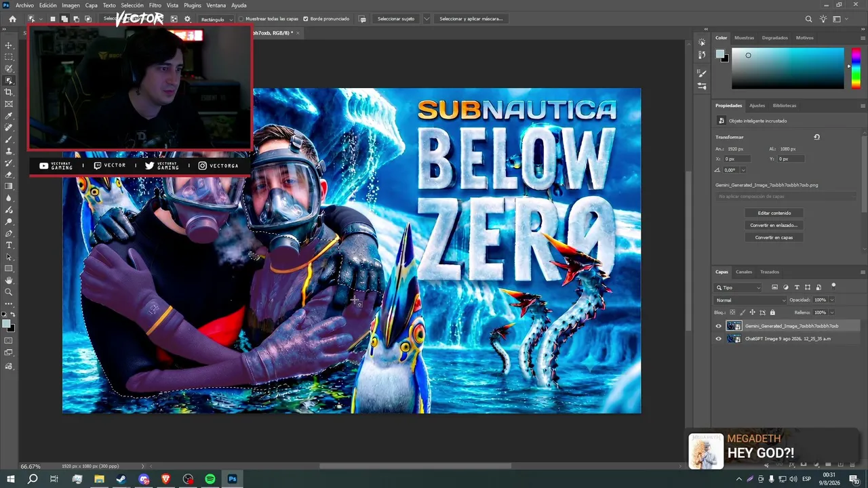Open the Photoshop search icon
The height and width of the screenshot is (488, 868).
click(x=808, y=19)
